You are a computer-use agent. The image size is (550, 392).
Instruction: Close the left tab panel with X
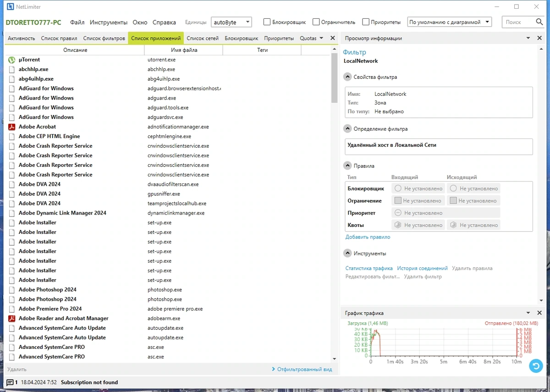tap(333, 38)
